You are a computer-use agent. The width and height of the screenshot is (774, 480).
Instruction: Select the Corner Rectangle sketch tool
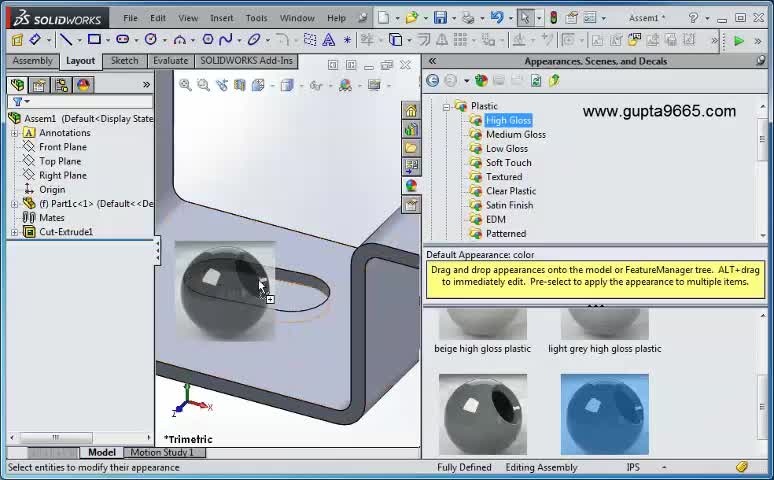point(94,40)
